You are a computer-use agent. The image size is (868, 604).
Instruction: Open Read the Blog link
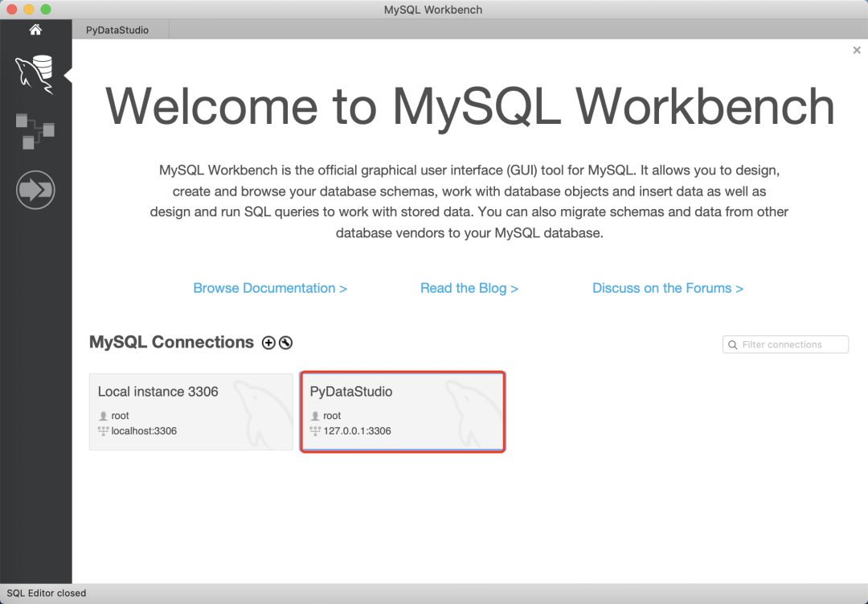point(469,288)
